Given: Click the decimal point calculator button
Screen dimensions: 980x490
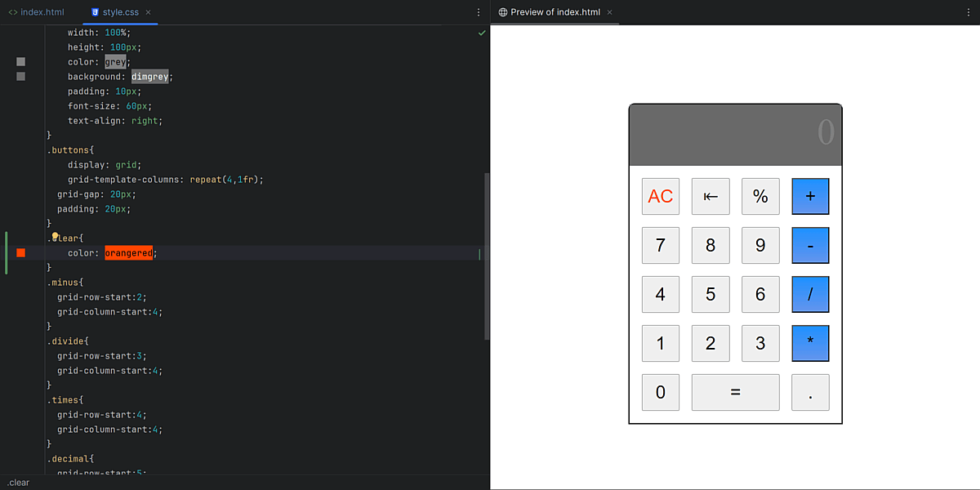Looking at the screenshot, I should coord(810,392).
